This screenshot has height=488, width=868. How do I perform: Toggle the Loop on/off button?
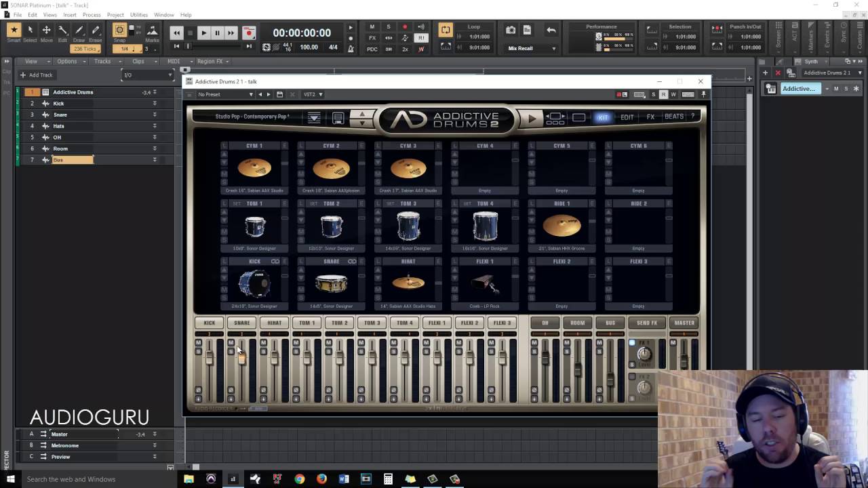click(446, 30)
